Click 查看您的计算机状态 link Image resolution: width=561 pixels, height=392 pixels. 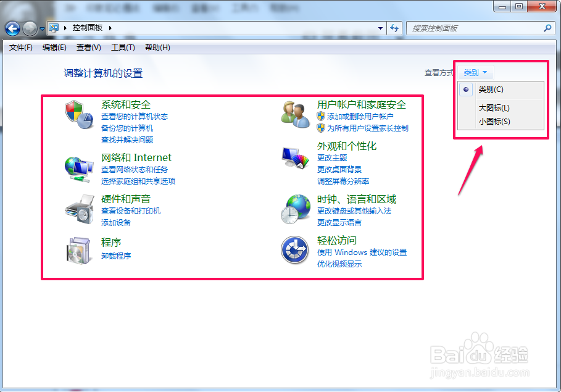coord(135,116)
